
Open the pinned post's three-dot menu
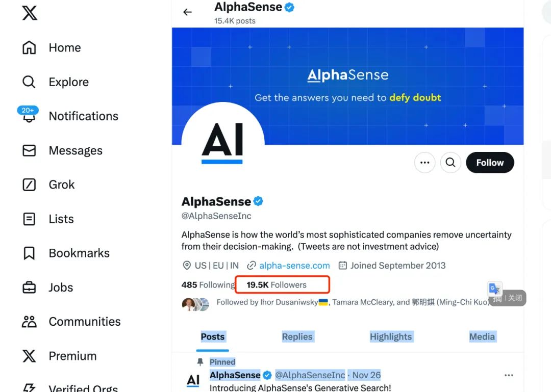pos(509,375)
